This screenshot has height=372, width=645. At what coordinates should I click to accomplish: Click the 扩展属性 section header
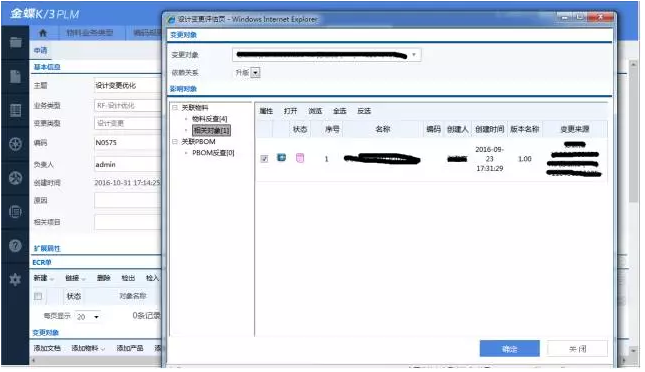tap(47, 249)
